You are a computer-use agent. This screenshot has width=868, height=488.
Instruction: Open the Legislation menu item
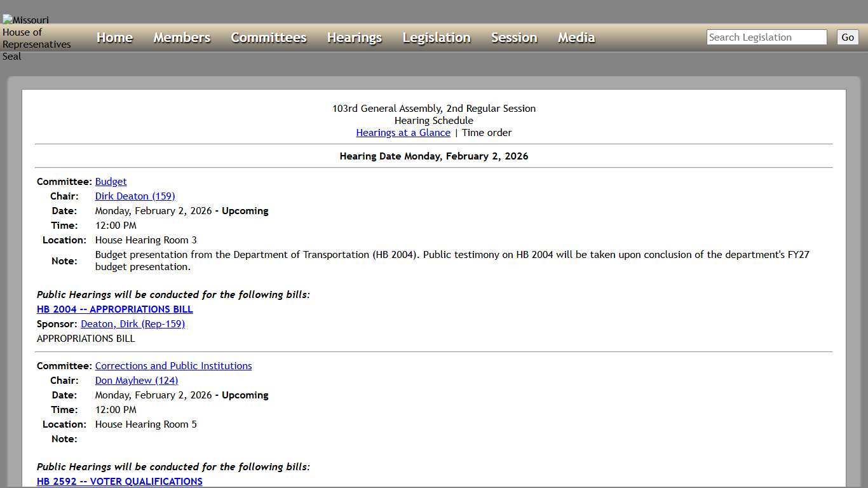tap(436, 37)
